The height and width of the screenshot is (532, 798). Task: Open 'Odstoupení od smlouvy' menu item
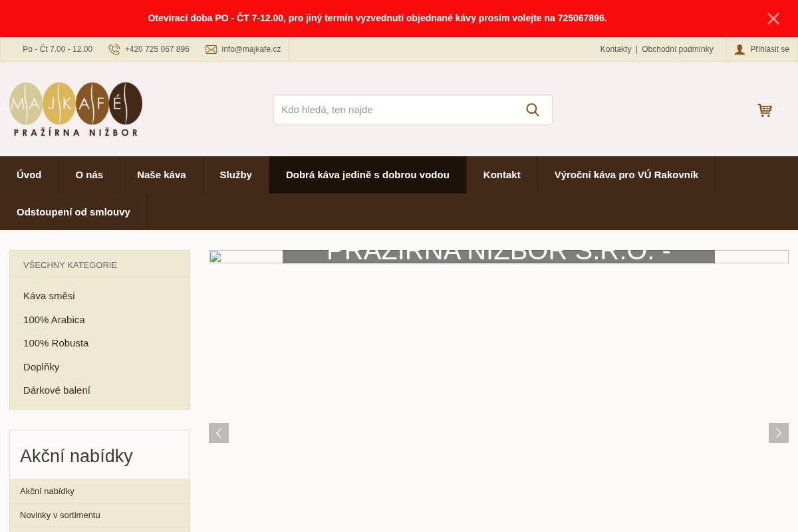[x=73, y=212]
